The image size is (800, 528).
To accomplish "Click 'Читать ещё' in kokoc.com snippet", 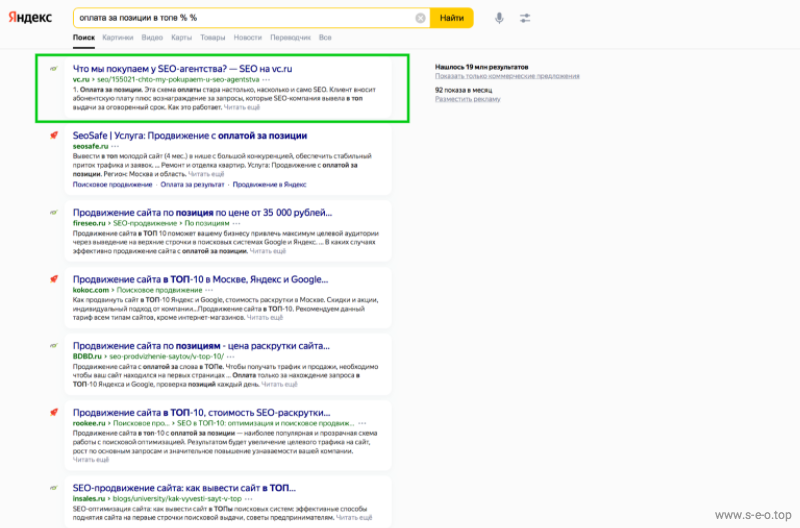I will click(x=265, y=317).
